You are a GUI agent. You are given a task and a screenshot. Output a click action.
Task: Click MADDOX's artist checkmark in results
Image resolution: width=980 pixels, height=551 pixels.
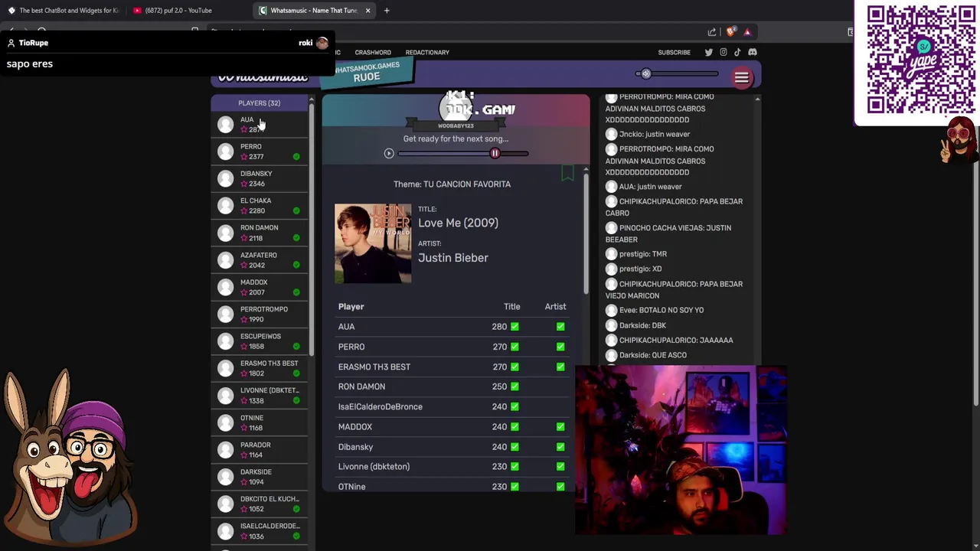coord(560,426)
